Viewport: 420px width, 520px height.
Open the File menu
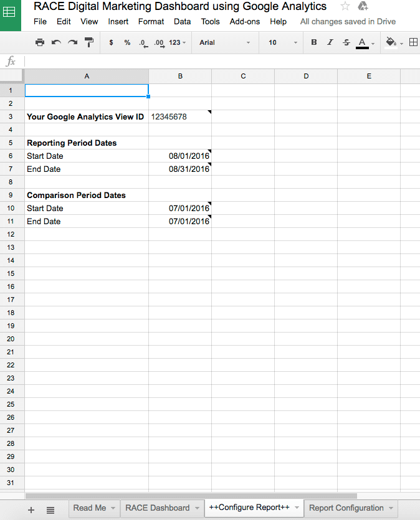click(40, 22)
